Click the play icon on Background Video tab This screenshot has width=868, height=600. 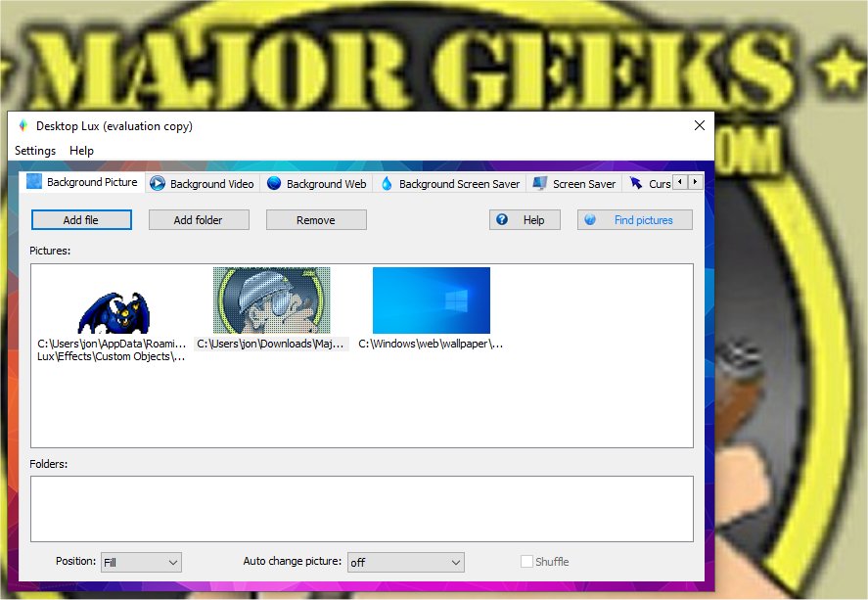point(156,183)
